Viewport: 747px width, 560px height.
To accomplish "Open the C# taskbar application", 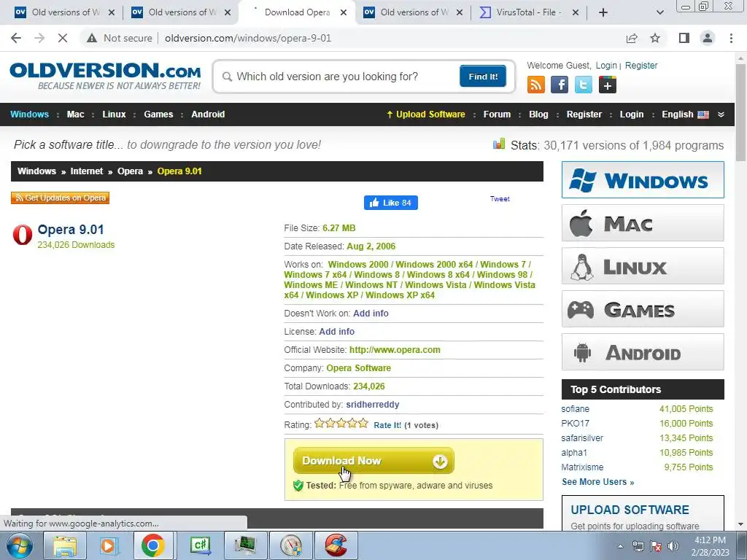I will coord(200,545).
